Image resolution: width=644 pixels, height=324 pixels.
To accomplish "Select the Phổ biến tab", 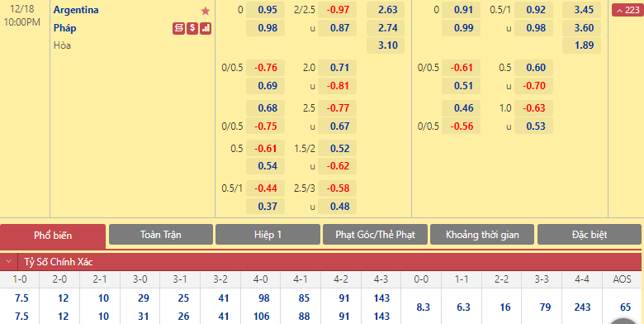I will point(53,236).
